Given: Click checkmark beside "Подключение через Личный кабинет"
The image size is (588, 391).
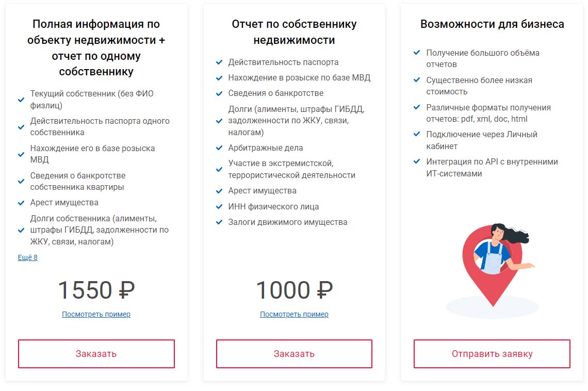Looking at the screenshot, I should (417, 135).
